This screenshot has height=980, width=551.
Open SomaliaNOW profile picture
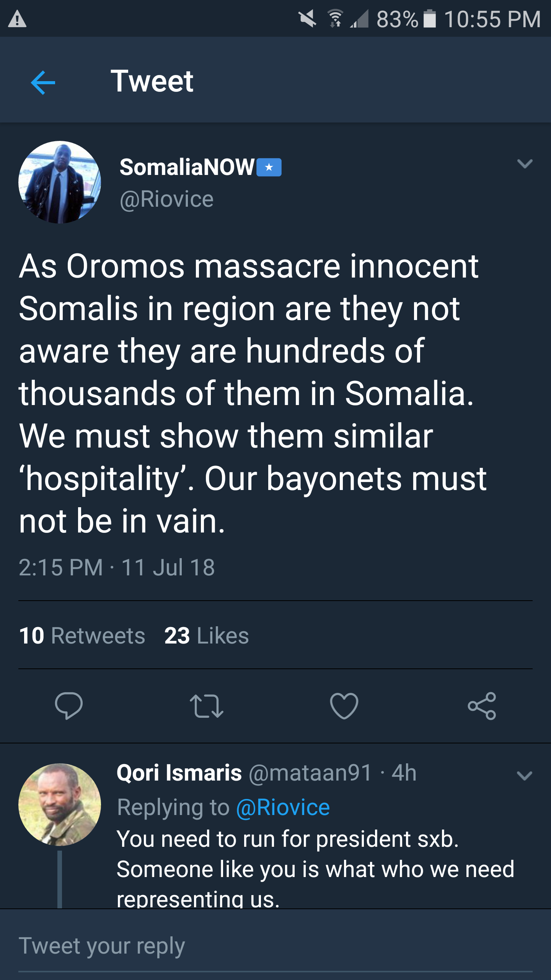tap(60, 182)
